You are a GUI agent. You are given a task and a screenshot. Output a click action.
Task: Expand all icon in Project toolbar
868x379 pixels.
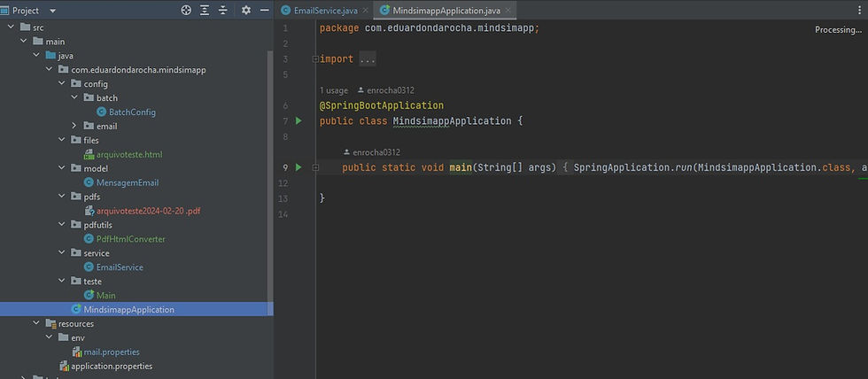(205, 11)
